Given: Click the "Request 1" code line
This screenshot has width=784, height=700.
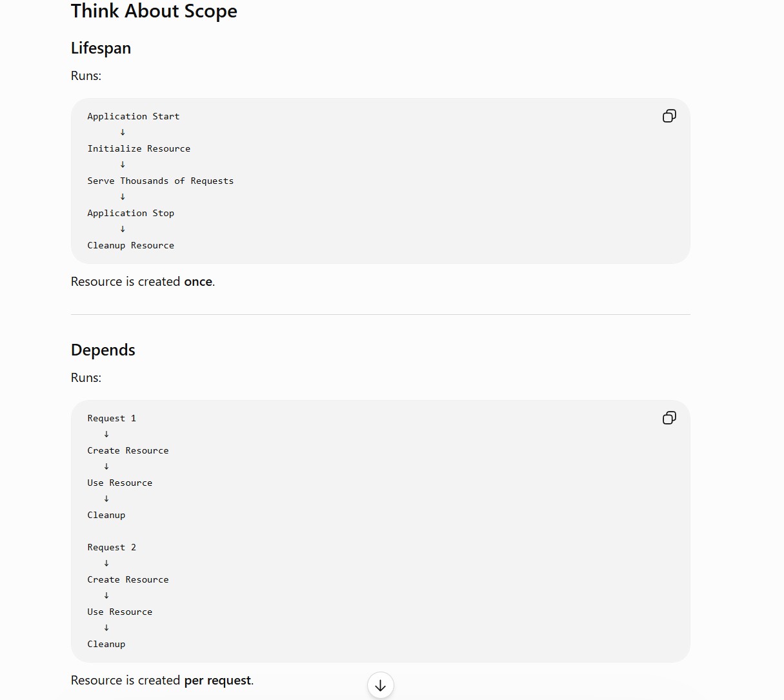Looking at the screenshot, I should (112, 419).
